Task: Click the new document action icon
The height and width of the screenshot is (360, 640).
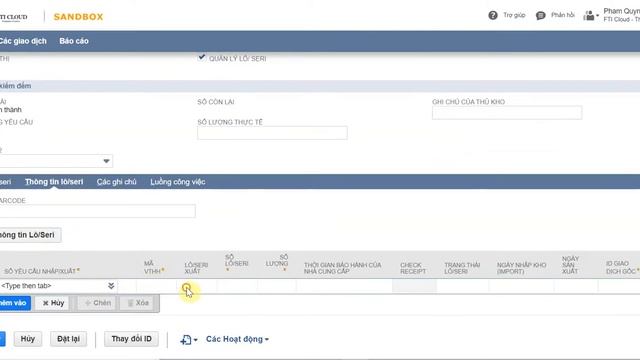Action: (188, 339)
